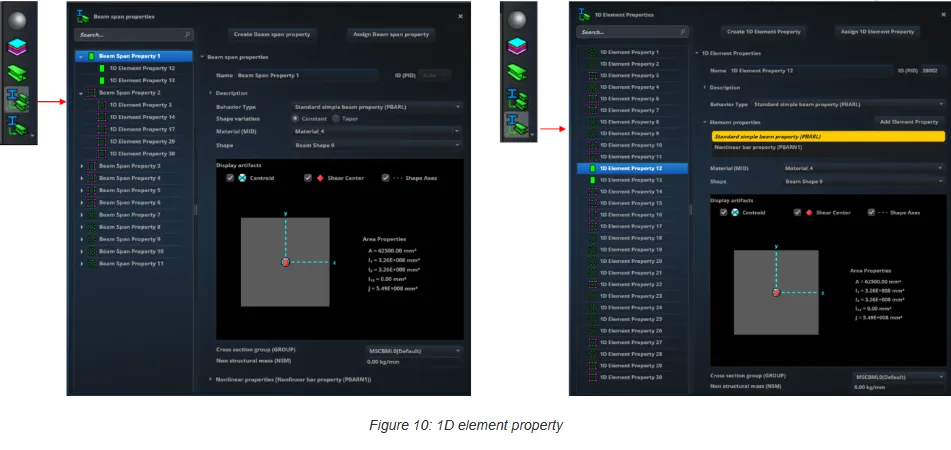Image resolution: width=951 pixels, height=450 pixels.
Task: Open Behavior Type dropdown in Beam span properties
Action: (x=377, y=106)
